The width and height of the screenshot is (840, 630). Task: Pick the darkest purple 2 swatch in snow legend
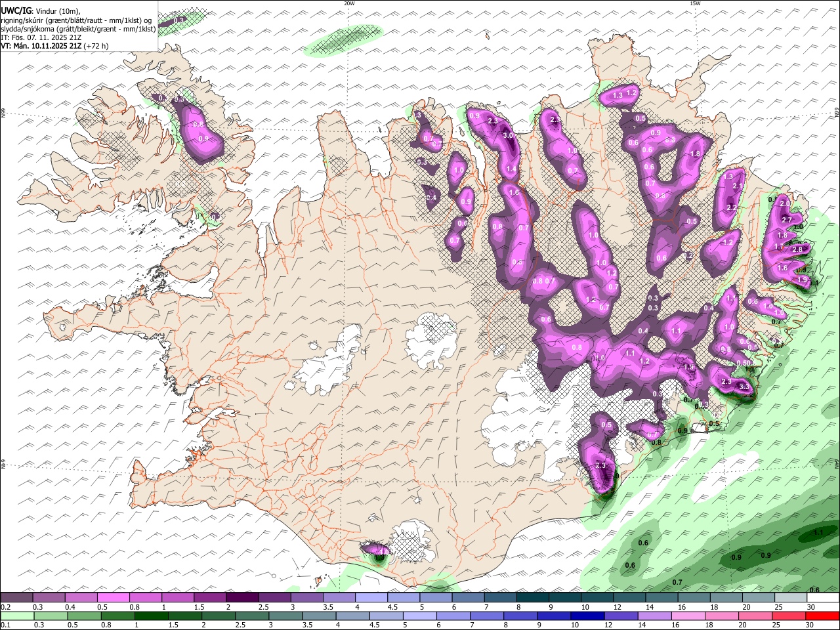[242, 598]
